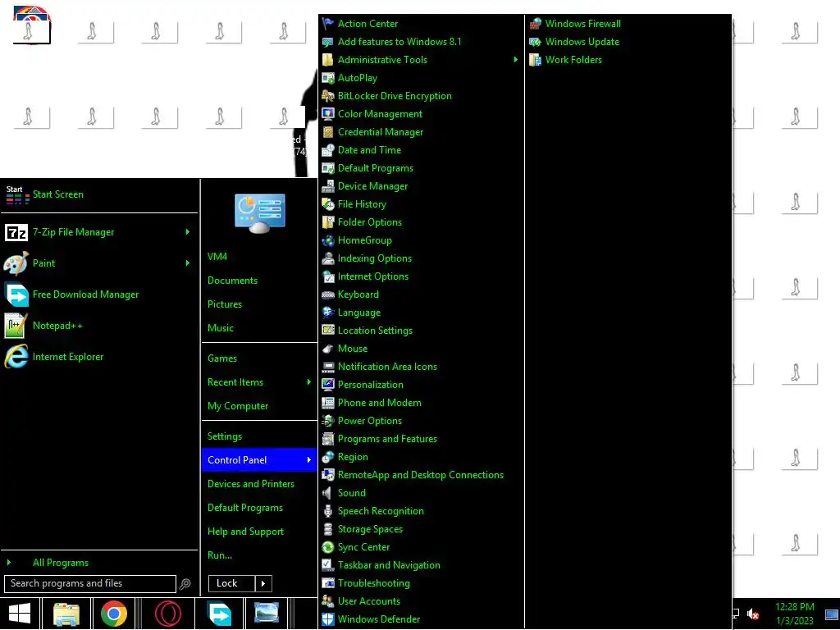Open Devices and Printers
This screenshot has height=630, width=840.
click(251, 484)
